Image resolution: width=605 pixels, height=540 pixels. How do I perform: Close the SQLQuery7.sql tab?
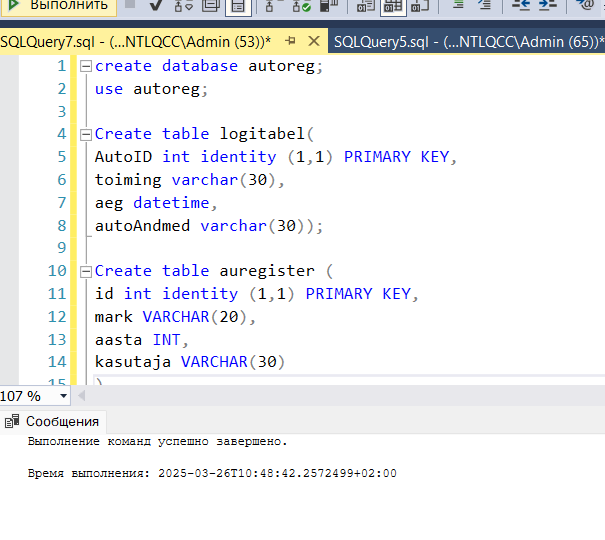[314, 40]
